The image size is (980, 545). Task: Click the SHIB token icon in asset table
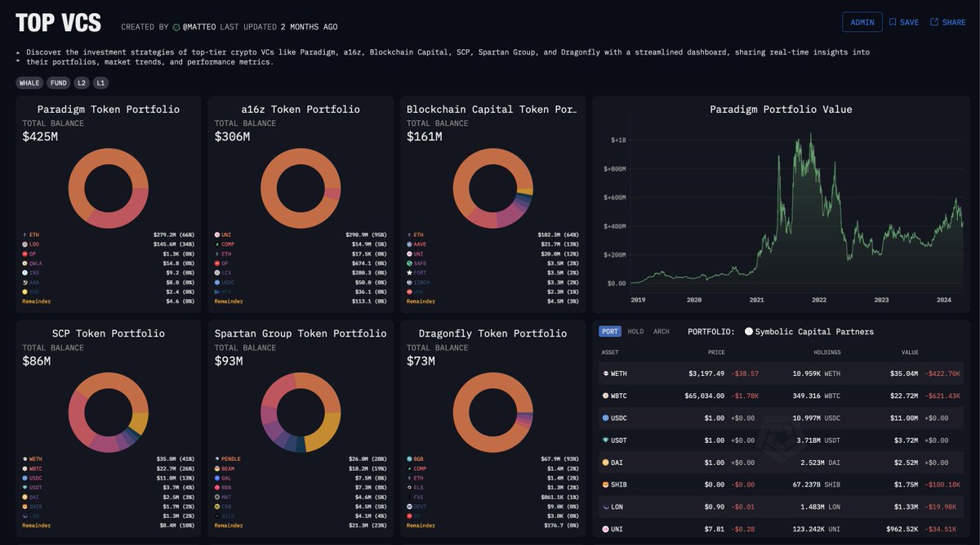(x=604, y=485)
